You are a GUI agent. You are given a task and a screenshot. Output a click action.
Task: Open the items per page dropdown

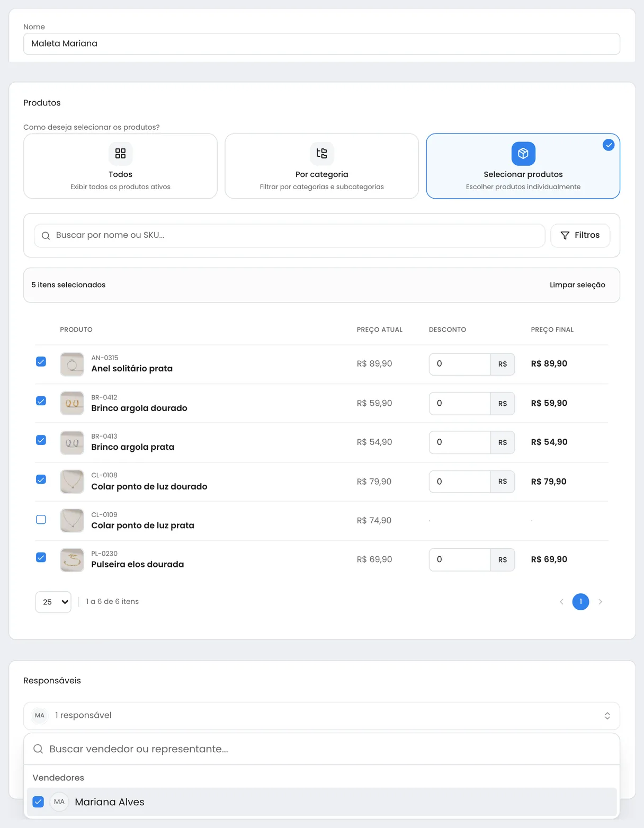coord(53,602)
